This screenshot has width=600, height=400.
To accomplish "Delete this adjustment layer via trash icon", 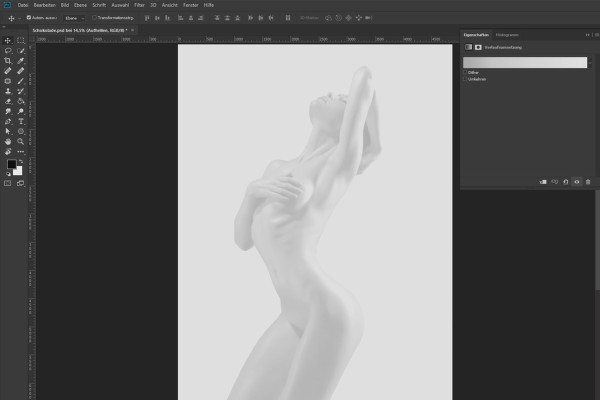I will (x=588, y=182).
